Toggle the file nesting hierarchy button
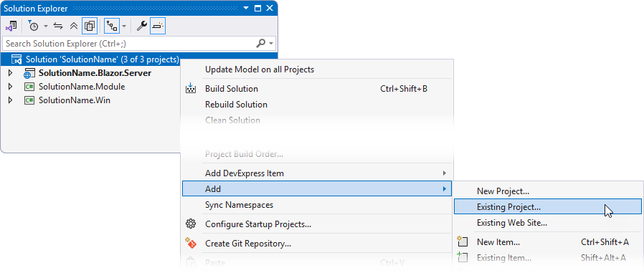 point(112,27)
